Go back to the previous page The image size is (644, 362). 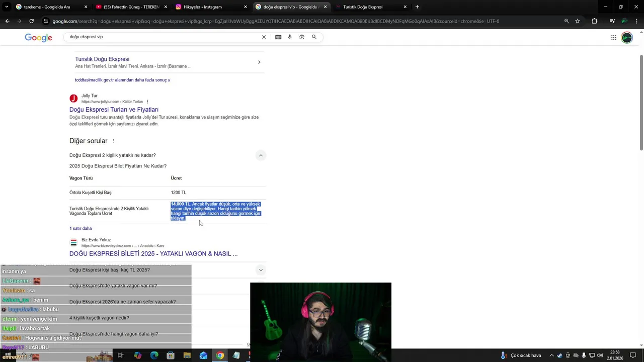tap(7, 21)
